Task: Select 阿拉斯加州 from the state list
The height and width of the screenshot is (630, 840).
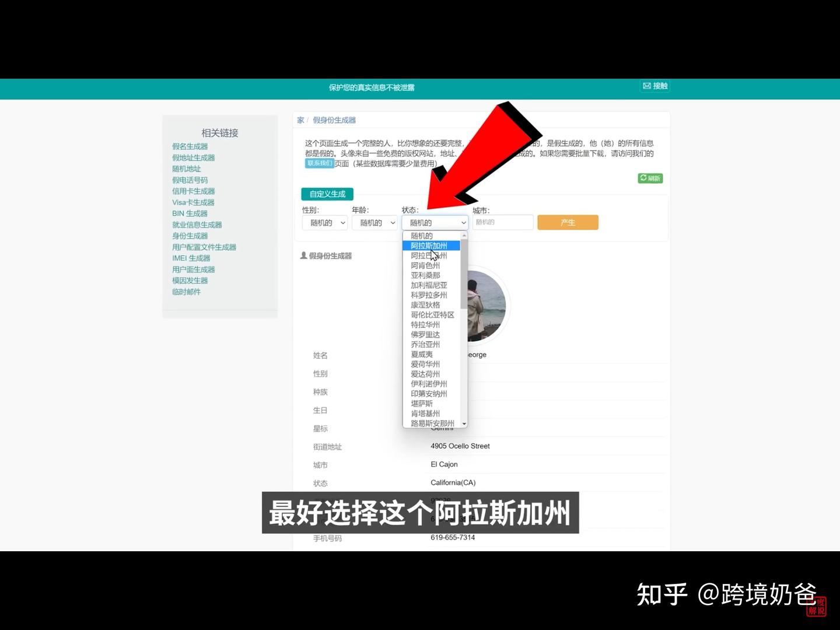Action: click(x=430, y=246)
